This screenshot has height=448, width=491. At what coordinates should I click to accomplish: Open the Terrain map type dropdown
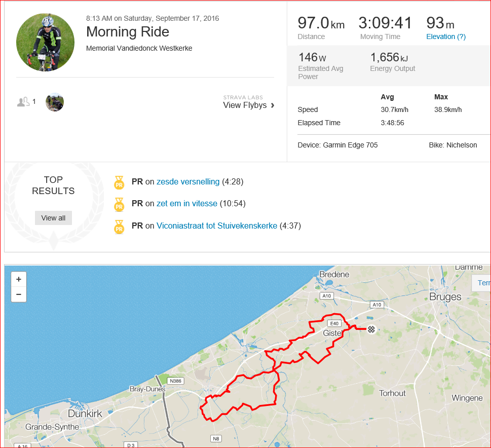[482, 283]
